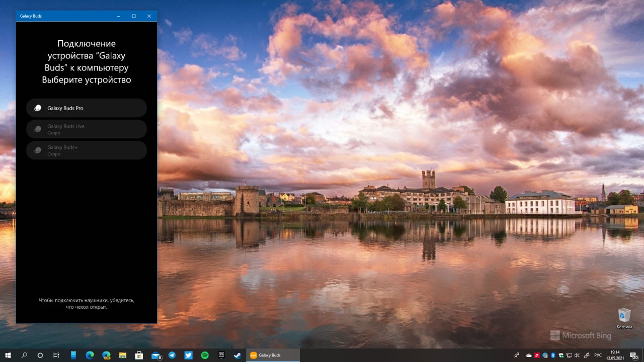Viewport: 644px width, 362px height.
Task: Open Bluetooth tray icon
Action: pyautogui.click(x=553, y=355)
